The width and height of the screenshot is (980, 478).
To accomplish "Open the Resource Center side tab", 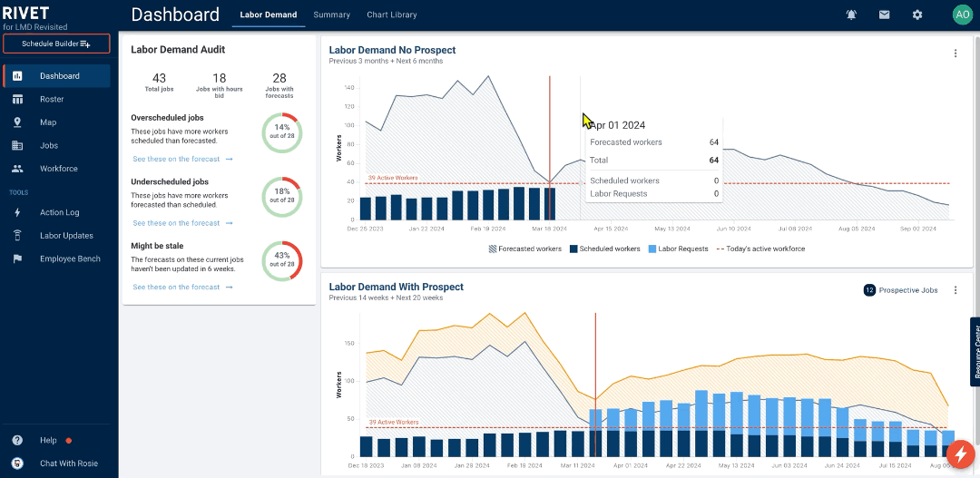I will tap(975, 352).
